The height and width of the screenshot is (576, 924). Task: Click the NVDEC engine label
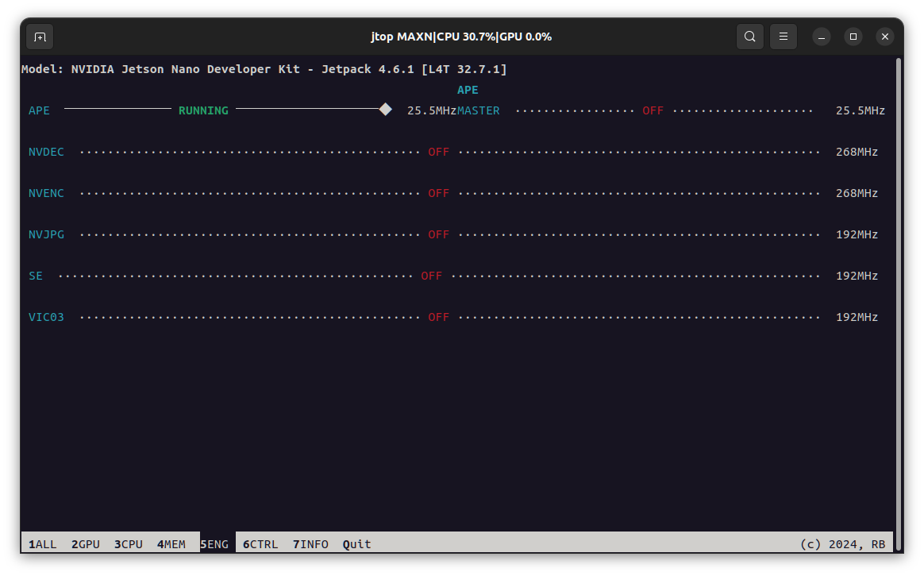click(46, 152)
